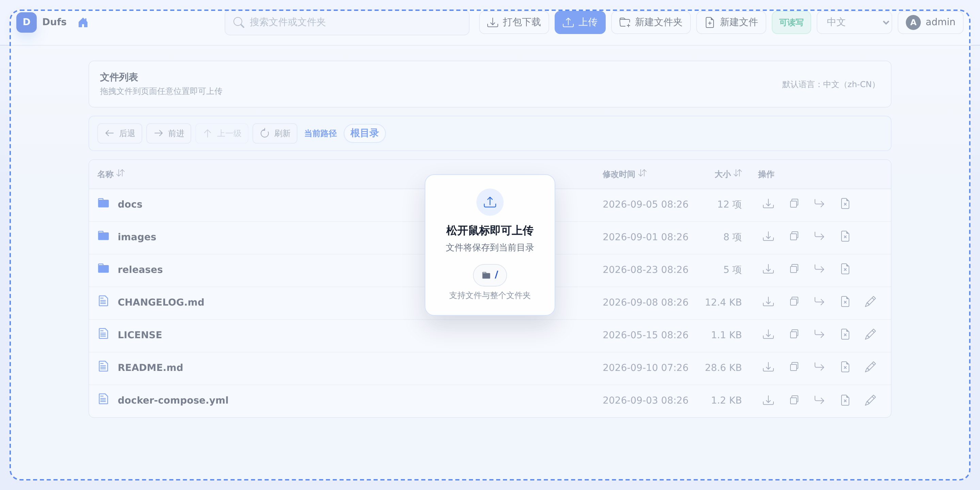This screenshot has width=980, height=490.
Task: Delete README.md
Action: click(845, 367)
